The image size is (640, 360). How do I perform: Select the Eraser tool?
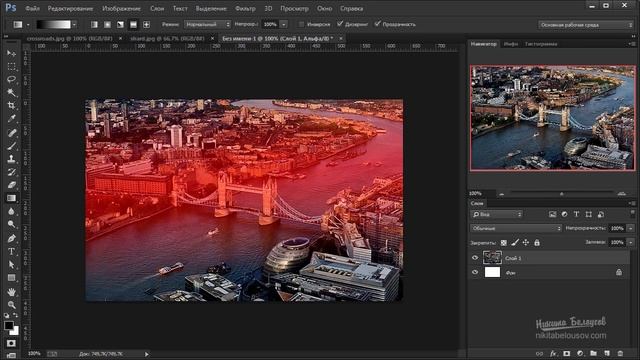11,185
